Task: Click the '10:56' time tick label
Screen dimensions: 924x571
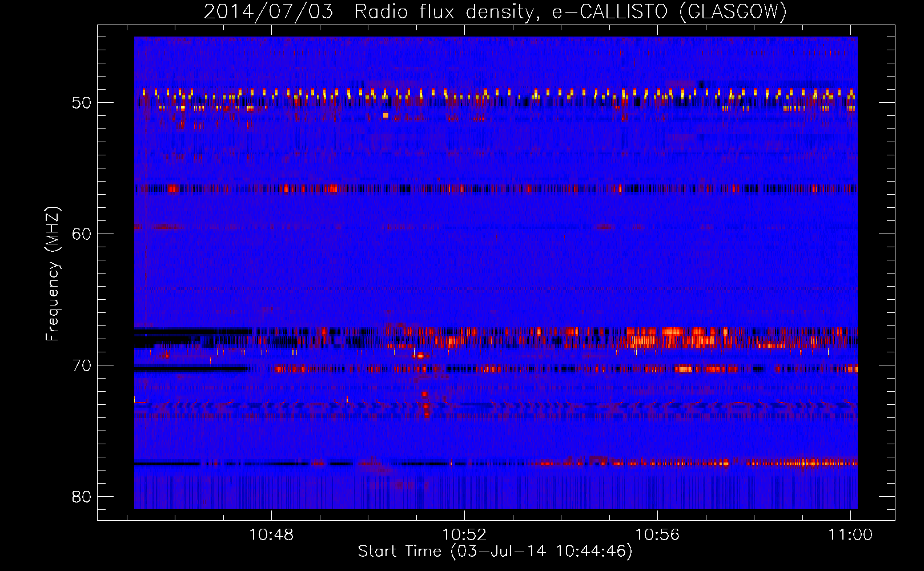Action: click(x=657, y=535)
